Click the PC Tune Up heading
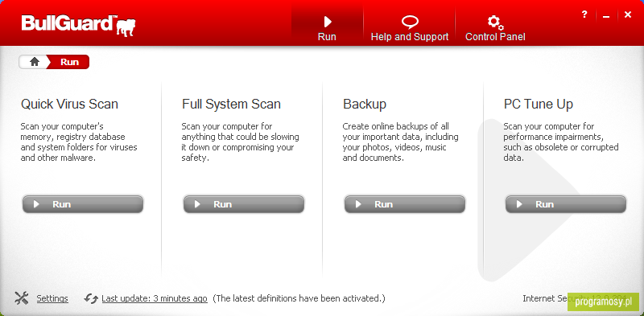Image resolution: width=644 pixels, height=316 pixels. coord(538,105)
